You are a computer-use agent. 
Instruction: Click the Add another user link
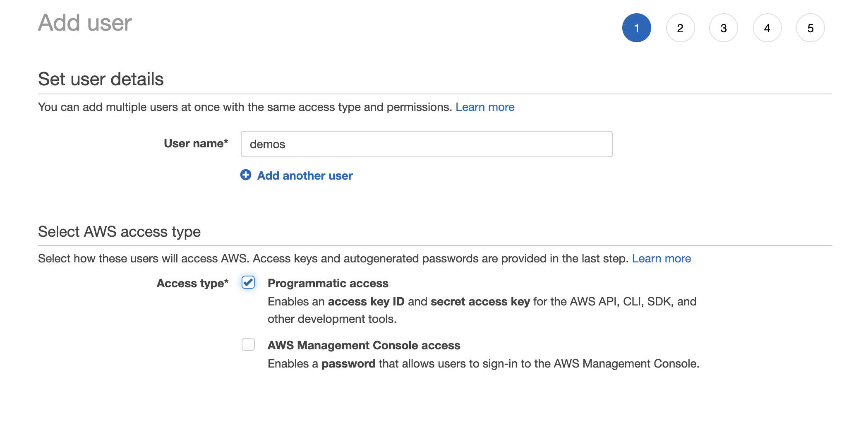[x=305, y=175]
